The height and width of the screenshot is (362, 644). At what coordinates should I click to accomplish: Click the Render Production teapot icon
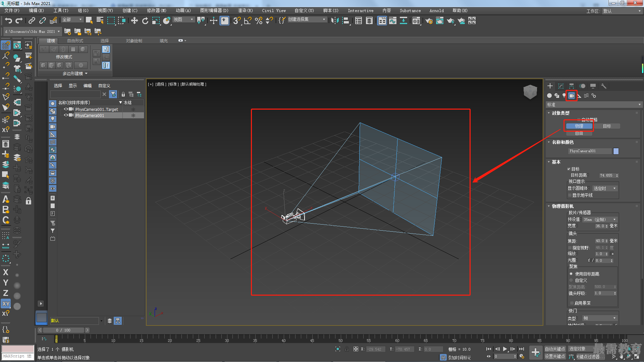click(450, 21)
